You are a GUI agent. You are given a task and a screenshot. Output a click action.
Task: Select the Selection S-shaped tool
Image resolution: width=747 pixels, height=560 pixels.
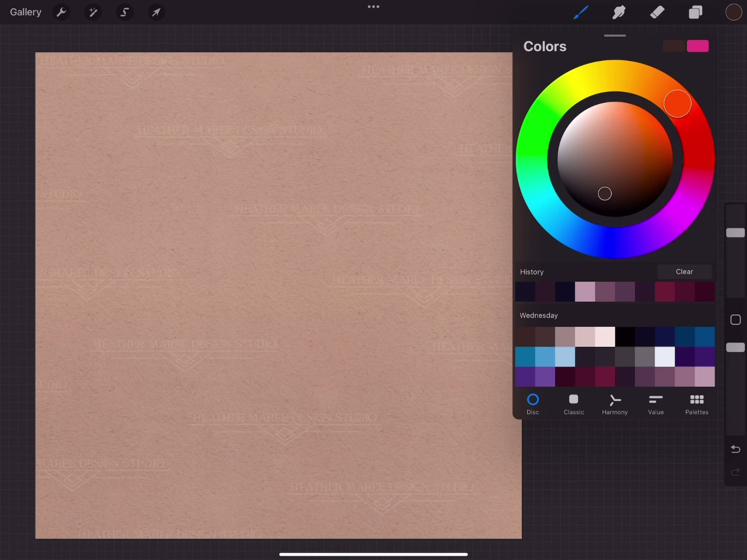(125, 12)
